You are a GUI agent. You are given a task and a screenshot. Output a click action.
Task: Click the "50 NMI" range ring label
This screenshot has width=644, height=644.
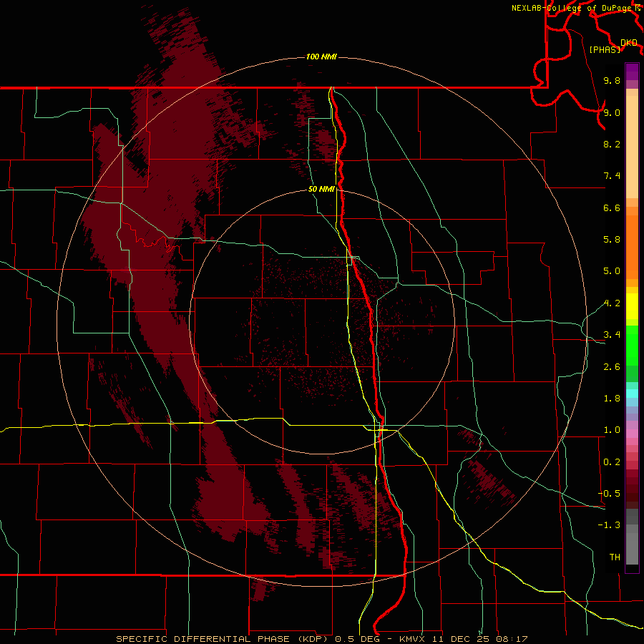[x=321, y=189]
